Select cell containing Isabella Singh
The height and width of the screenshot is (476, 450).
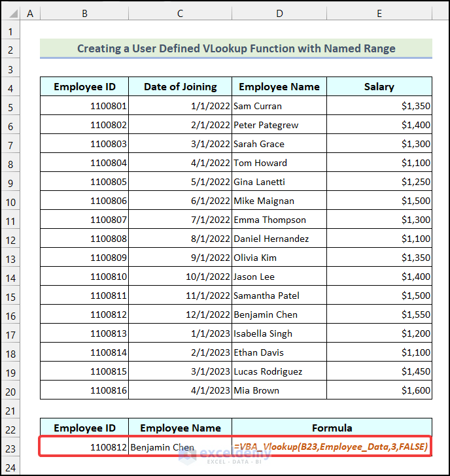(x=279, y=333)
